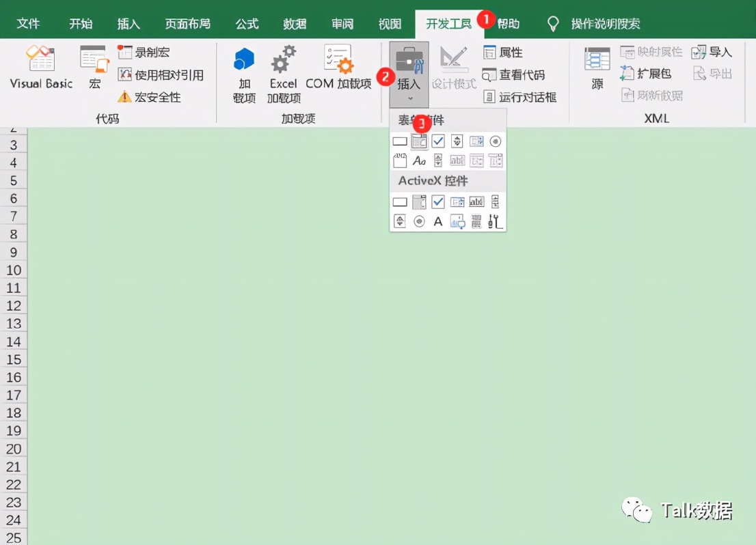Select the ActiveX Image control
Viewport: 756px width, 545px height.
coord(457,221)
